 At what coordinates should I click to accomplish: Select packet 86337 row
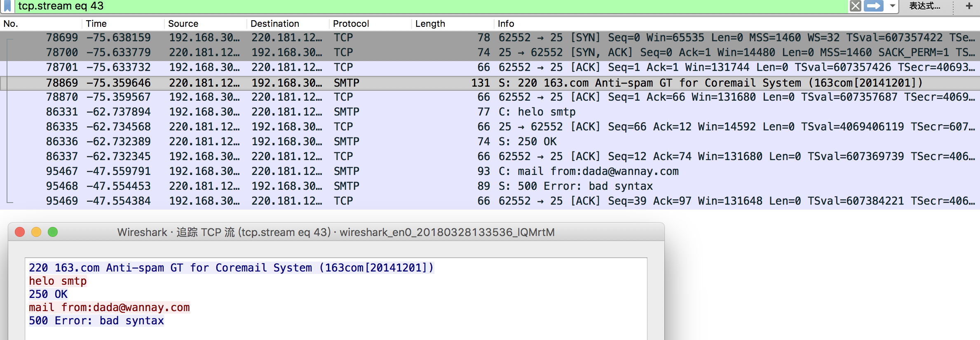click(490, 156)
